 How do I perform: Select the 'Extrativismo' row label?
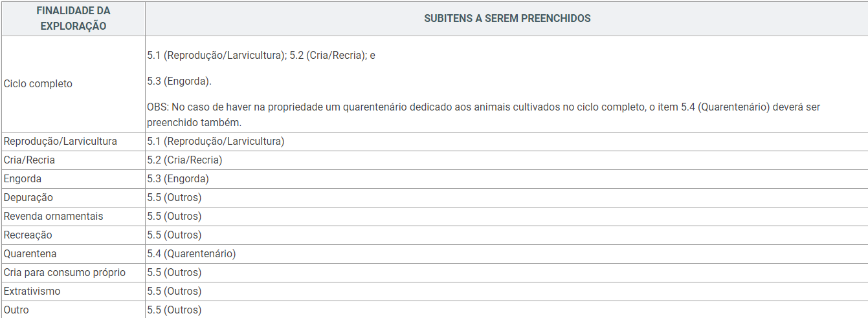click(x=32, y=291)
